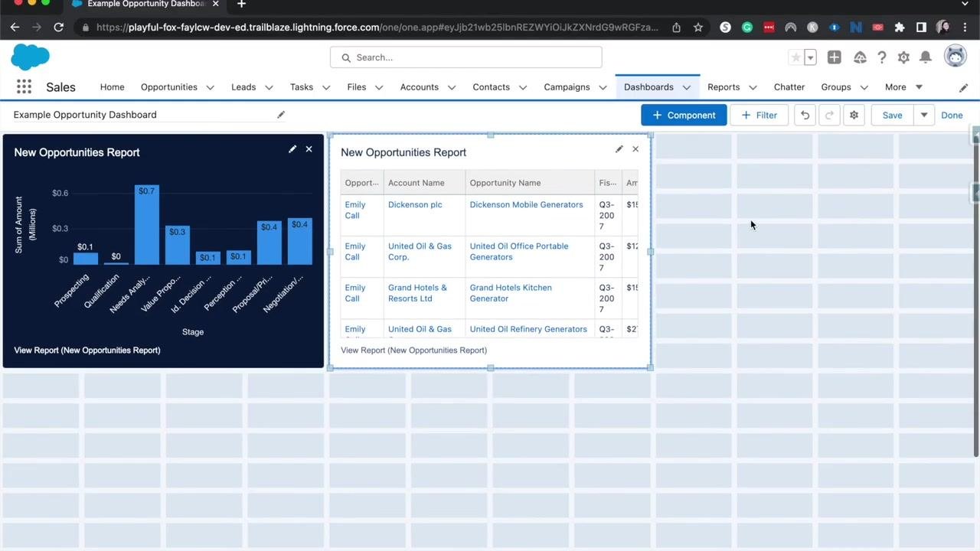Remove the table report component
The width and height of the screenshot is (980, 551).
pos(635,149)
